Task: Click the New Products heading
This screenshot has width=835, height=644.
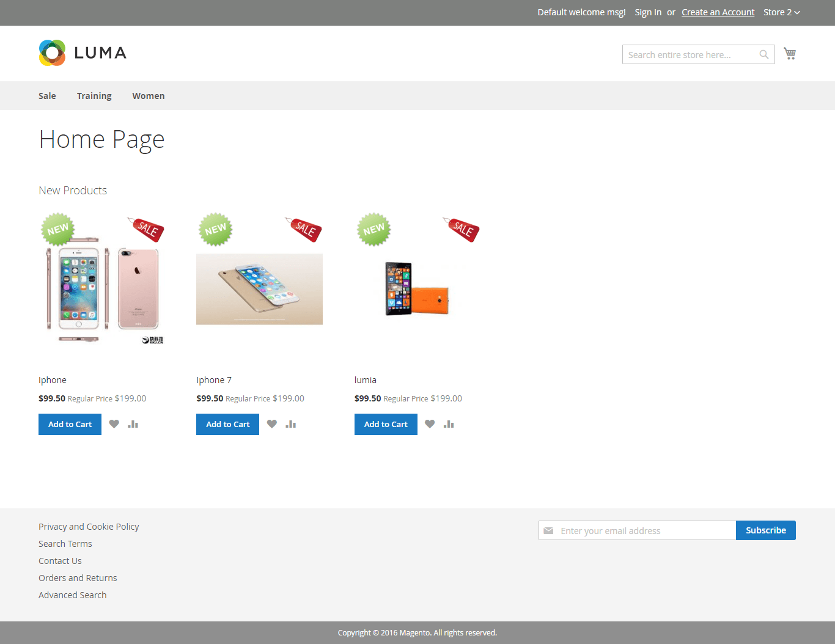Action: (73, 191)
